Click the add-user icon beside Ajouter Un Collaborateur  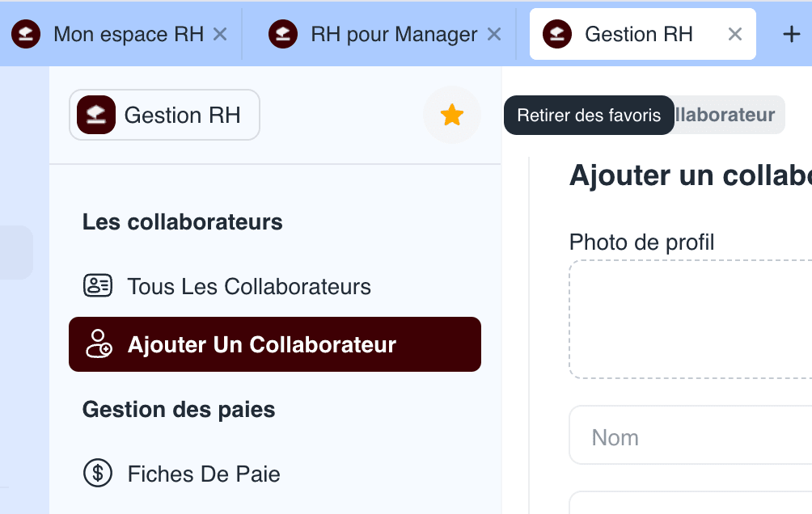click(99, 344)
